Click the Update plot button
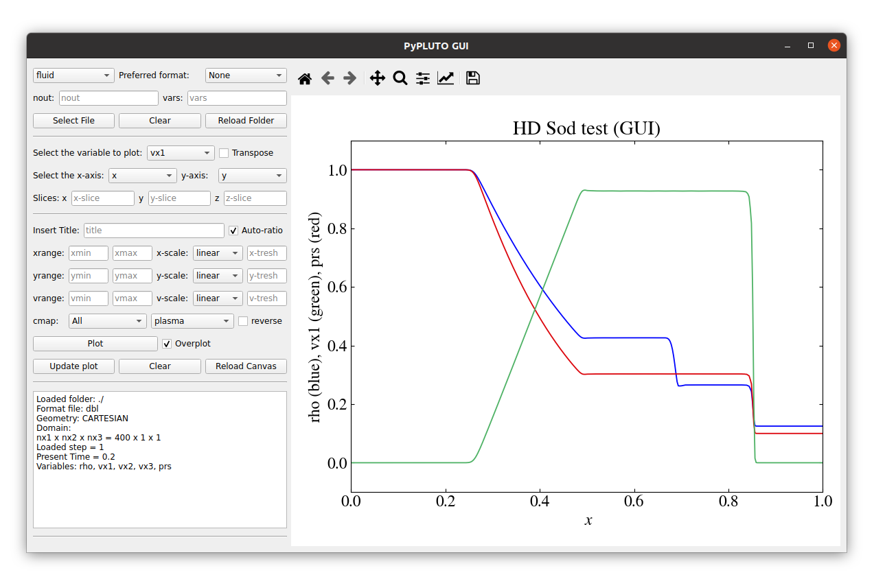 (x=73, y=366)
